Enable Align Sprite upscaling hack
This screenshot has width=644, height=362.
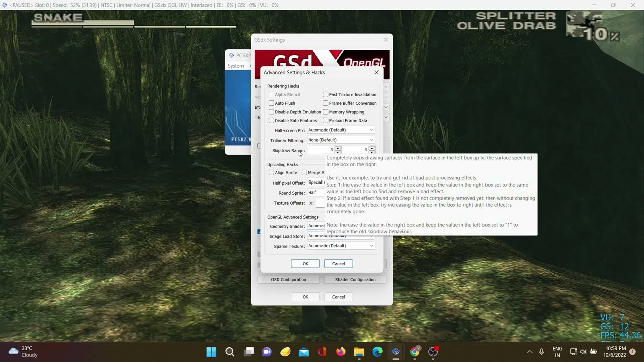click(x=271, y=172)
